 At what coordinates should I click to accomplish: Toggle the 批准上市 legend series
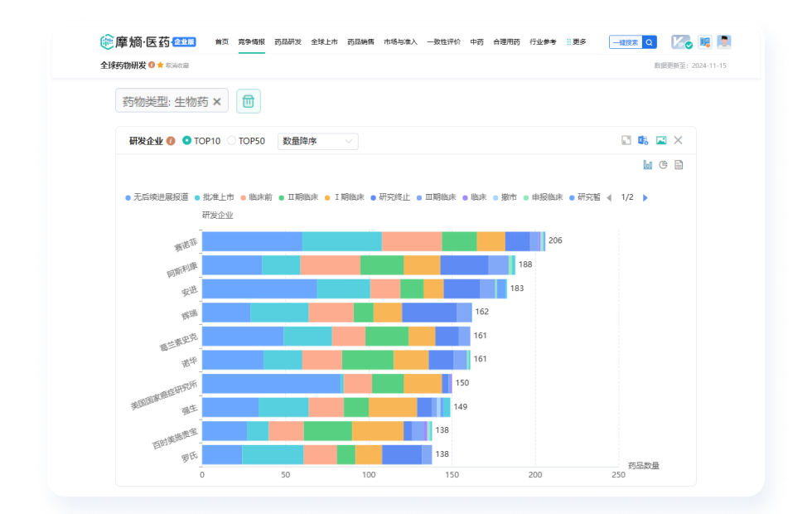point(215,197)
